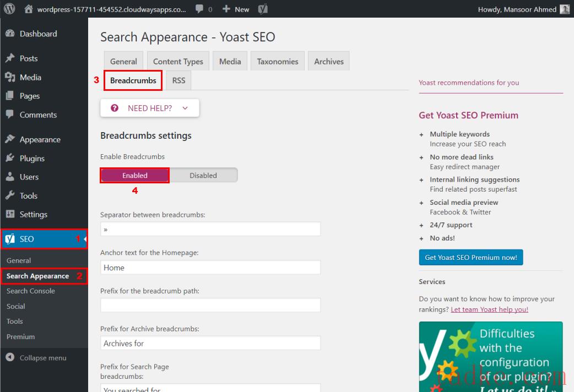Collapse the admin sidebar menu
The height and width of the screenshot is (392, 574).
point(36,358)
